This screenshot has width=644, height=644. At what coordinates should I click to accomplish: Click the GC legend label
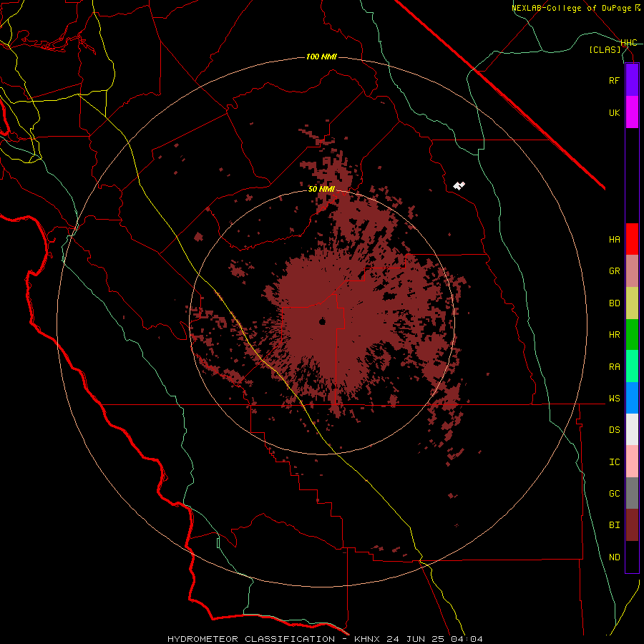[614, 494]
